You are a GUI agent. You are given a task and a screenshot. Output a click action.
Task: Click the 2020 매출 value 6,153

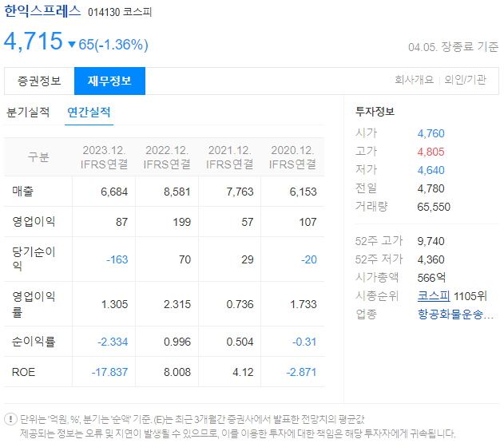303,192
